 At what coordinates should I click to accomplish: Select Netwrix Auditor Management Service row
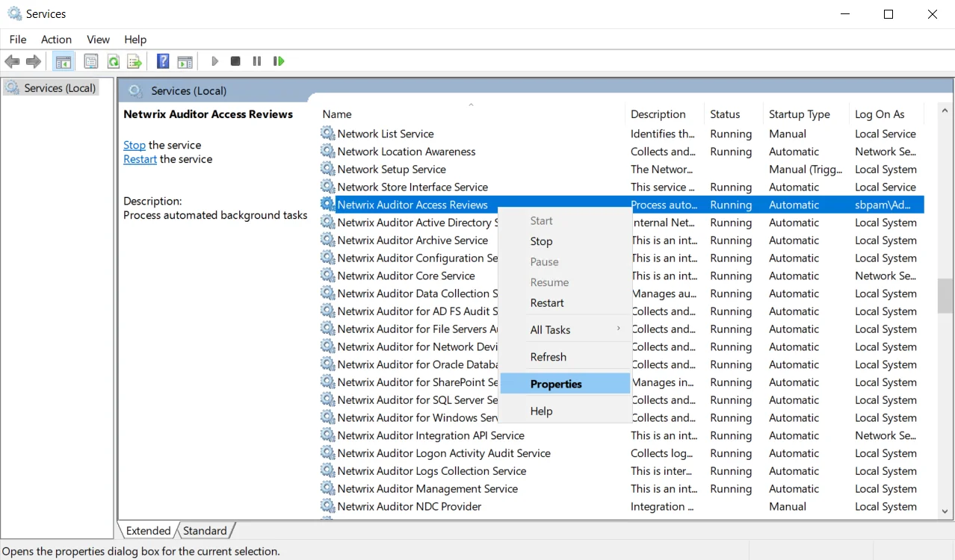[622, 489]
